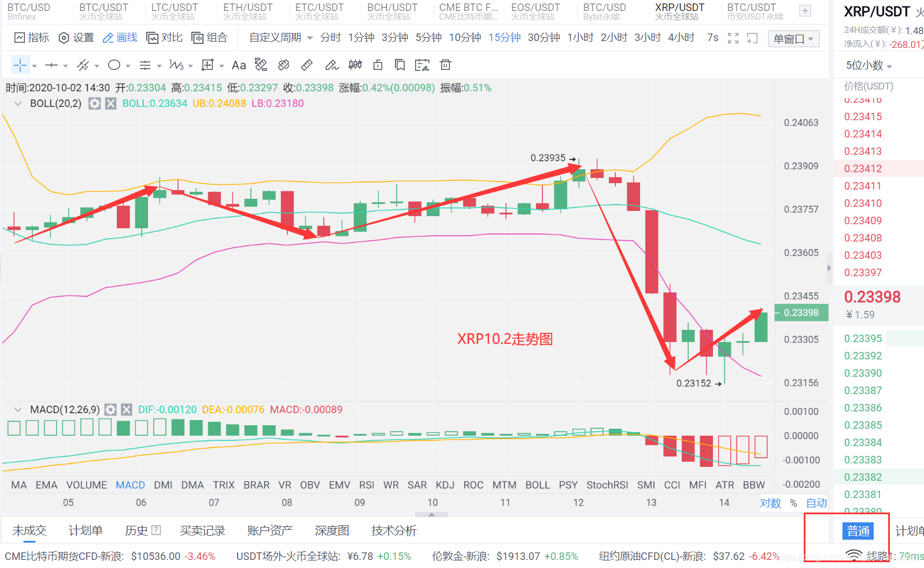Toggle the % percentage scale
This screenshot has width=924, height=568.
pos(793,503)
